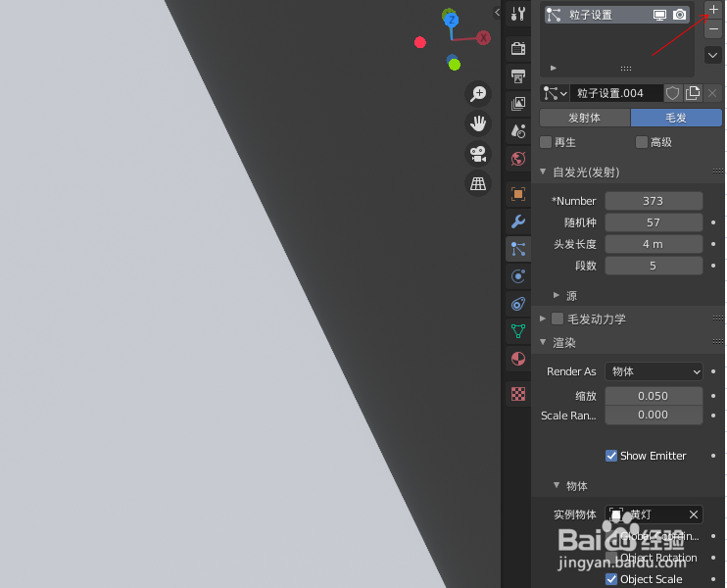This screenshot has height=588, width=727.
Task: Switch perspective/orthographic grid icon
Action: click(478, 183)
